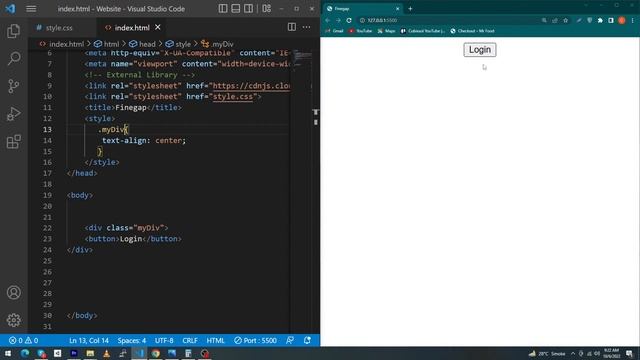Image resolution: width=640 pixels, height=360 pixels.
Task: Toggle the browser side panel icon
Action: coord(611,20)
